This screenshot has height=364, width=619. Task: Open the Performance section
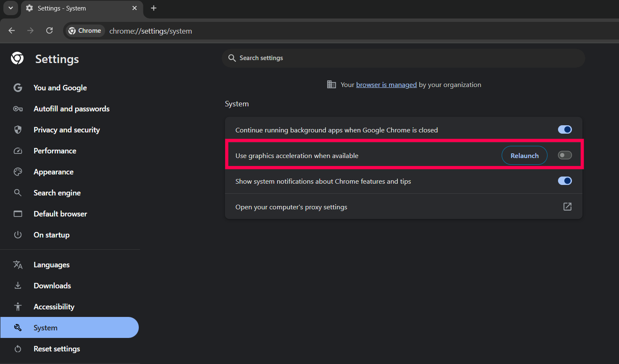click(55, 151)
